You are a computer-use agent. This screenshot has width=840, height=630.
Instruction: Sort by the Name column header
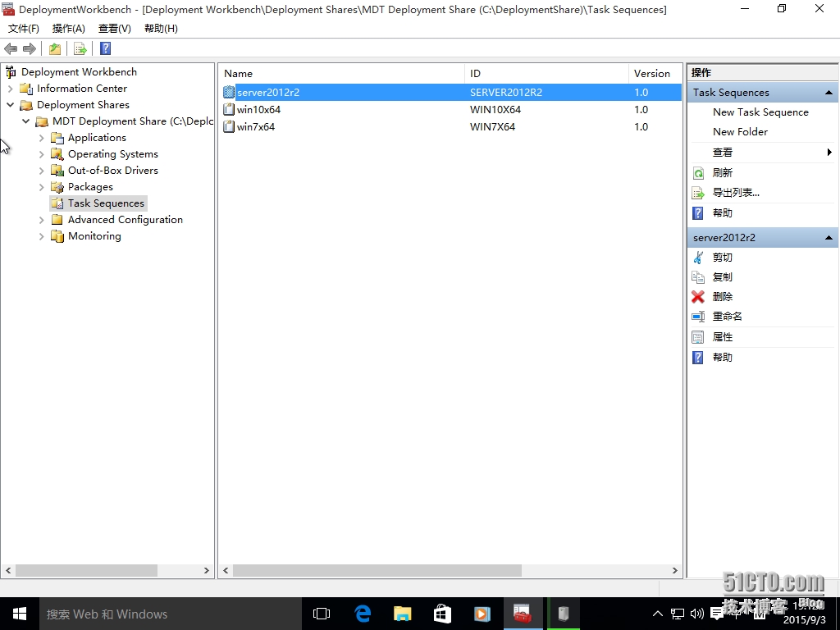click(x=342, y=73)
